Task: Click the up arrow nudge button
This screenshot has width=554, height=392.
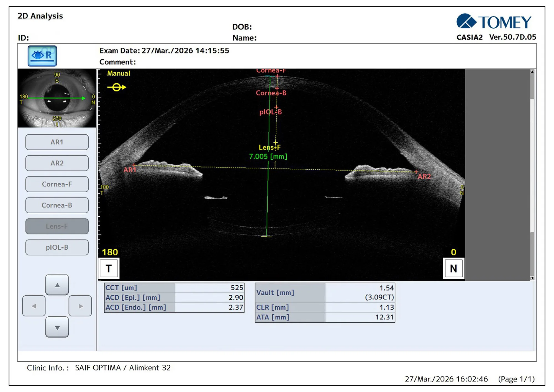Action: [x=57, y=285]
